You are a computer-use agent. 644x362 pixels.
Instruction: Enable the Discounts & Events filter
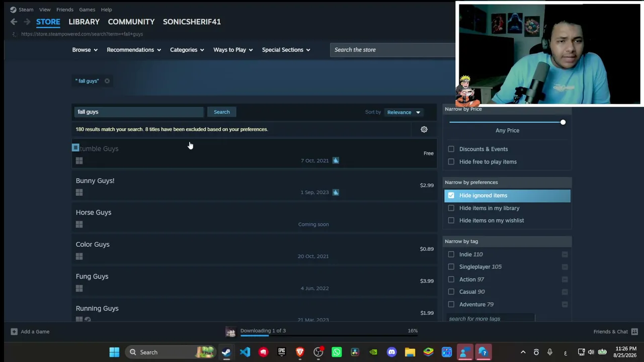(451, 149)
